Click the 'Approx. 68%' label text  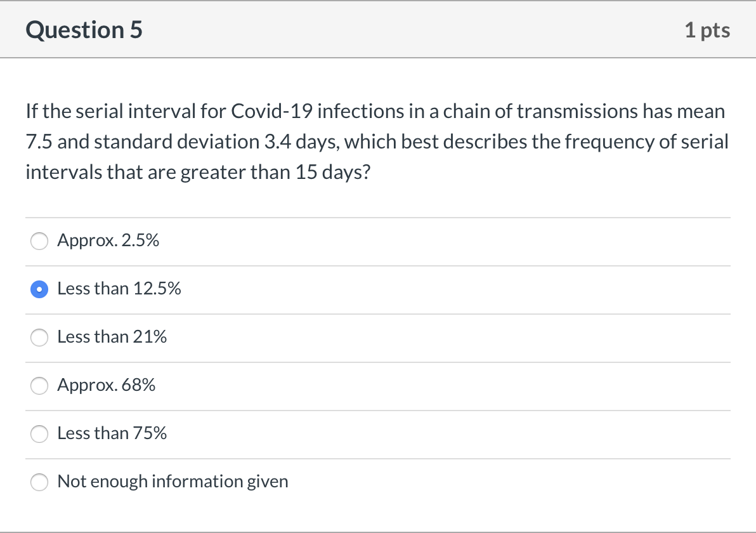tap(106, 385)
